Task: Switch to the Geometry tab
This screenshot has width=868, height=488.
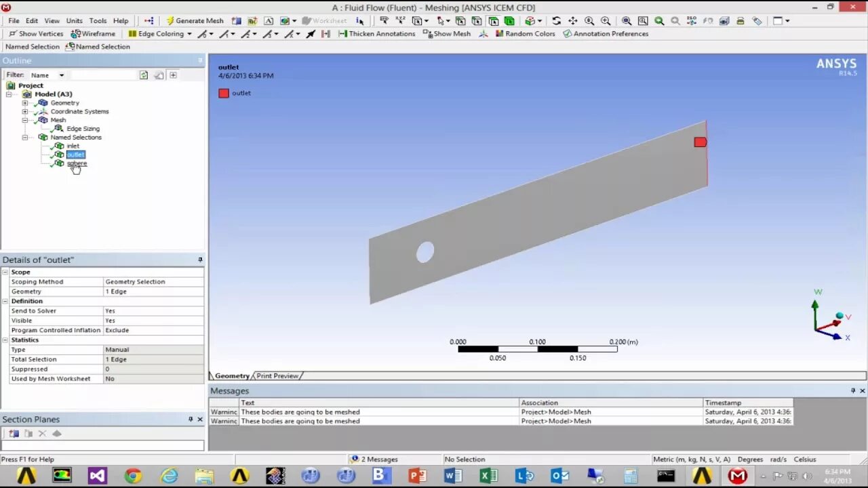Action: (232, 375)
